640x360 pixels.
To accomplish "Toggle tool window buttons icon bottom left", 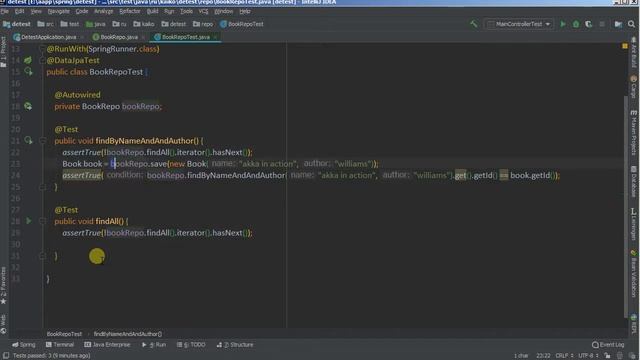I will [x=6, y=356].
